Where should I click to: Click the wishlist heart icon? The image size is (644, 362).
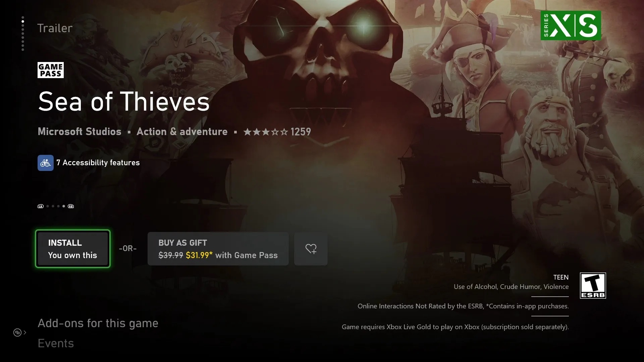[311, 248]
